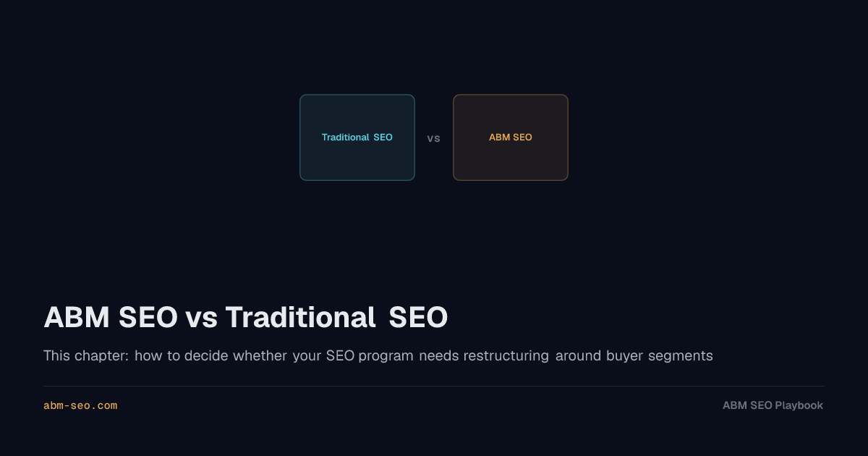Click the last 'SEO' word in the heading

click(419, 318)
